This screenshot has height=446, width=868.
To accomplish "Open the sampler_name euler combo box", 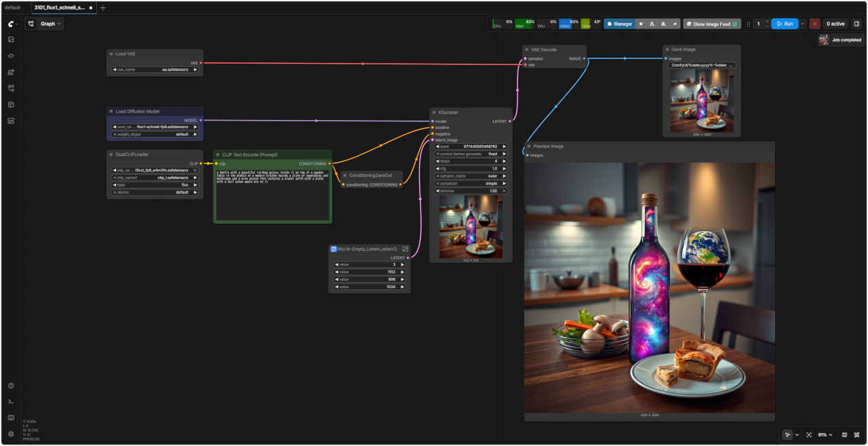I will 470,176.
